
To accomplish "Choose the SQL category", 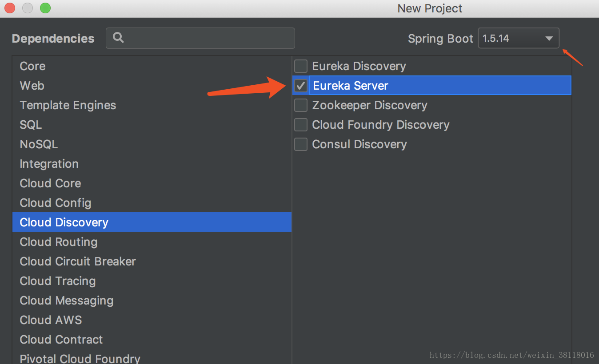I will (152, 125).
